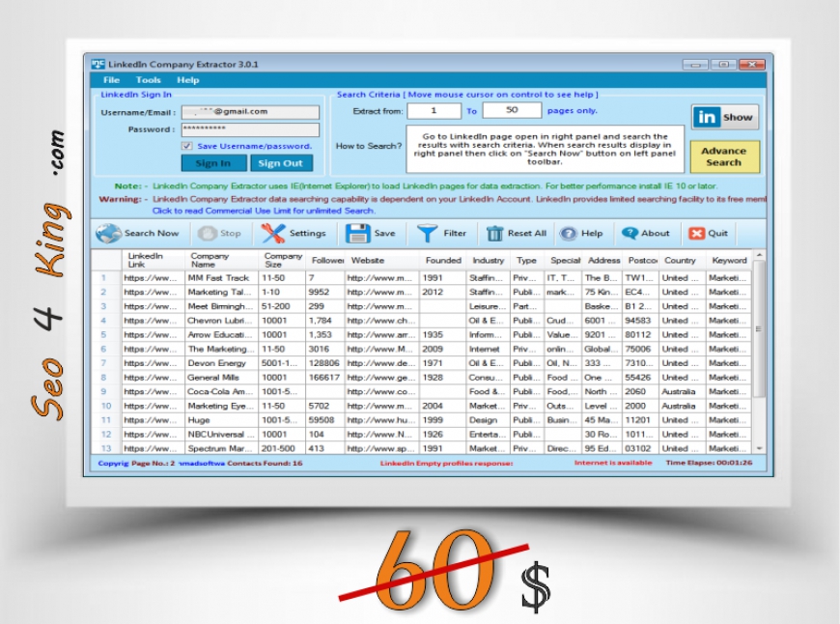Select the 'Coca-Cola Am...' company cell
The image size is (840, 624).
click(x=221, y=391)
